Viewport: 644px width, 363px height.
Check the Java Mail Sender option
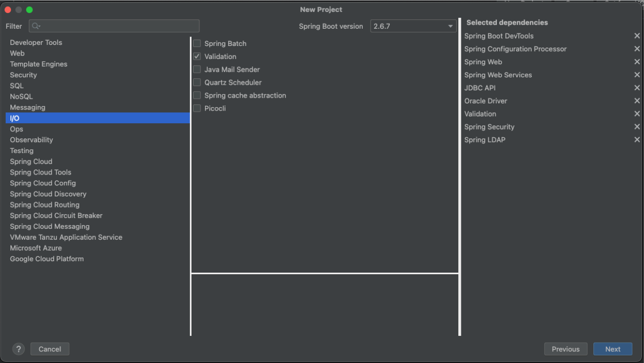tap(197, 69)
